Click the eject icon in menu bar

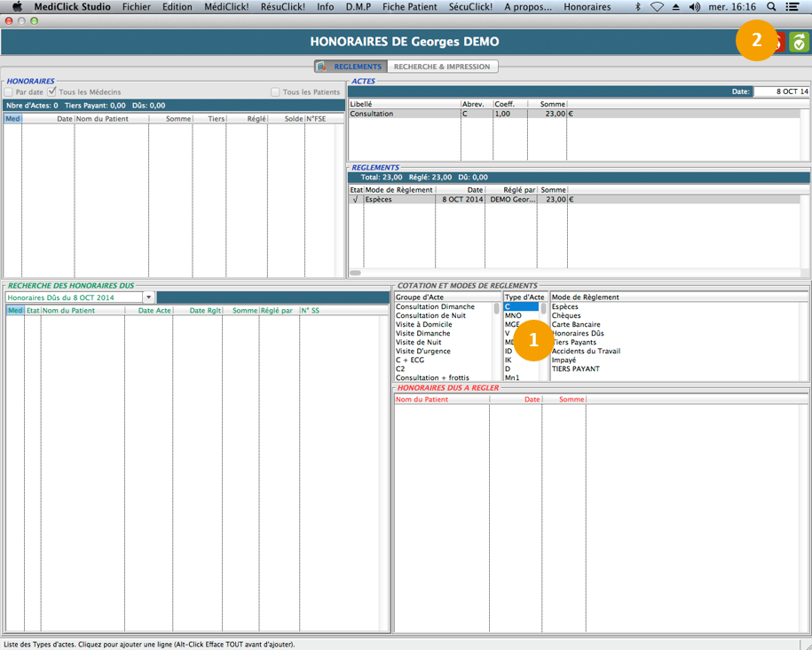(675, 7)
